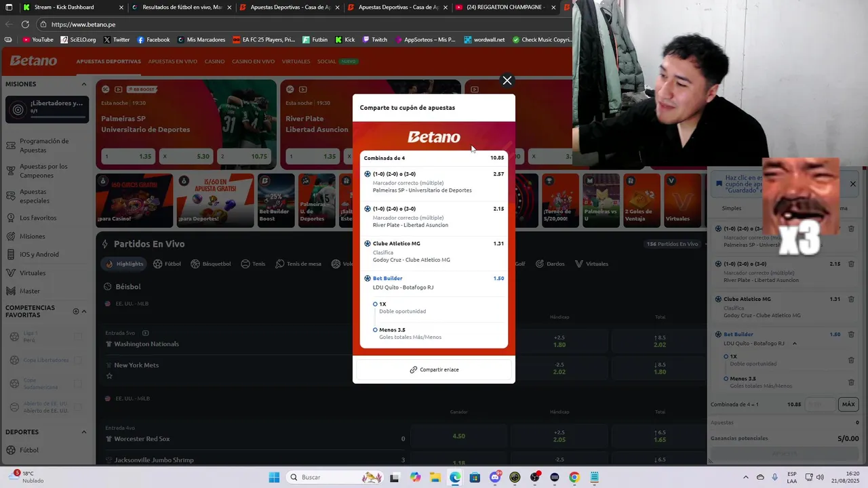This screenshot has width=868, height=488.
Task: Select Palmeiras SP home odds 1.35
Action: pyautogui.click(x=127, y=157)
